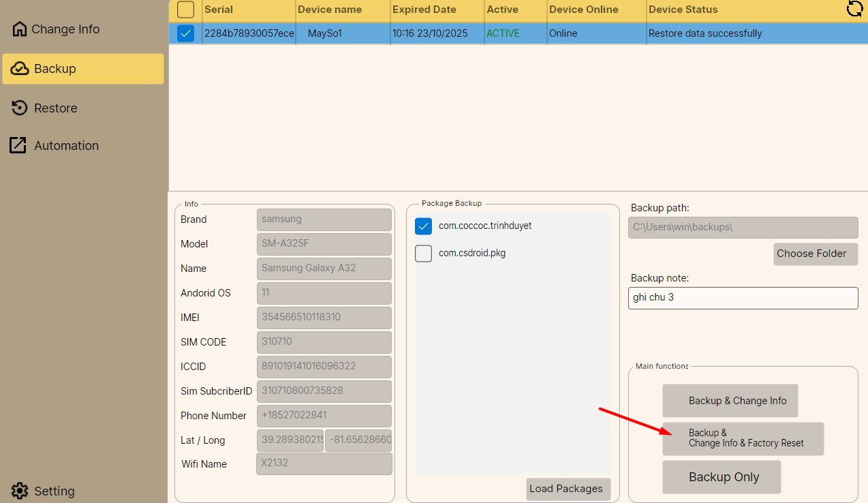This screenshot has height=503, width=868.
Task: Start Backup & Change Info
Action: pos(730,401)
